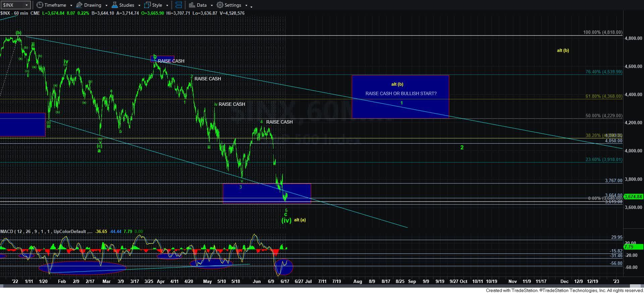Viewport: 644px width, 293px height.
Task: Click the "-36.65" MACD value in header
Action: 101,231
